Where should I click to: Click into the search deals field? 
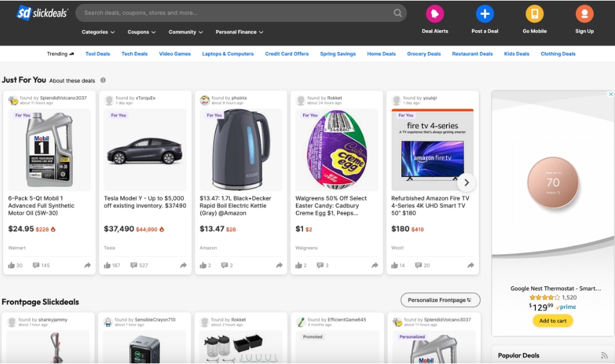point(236,13)
